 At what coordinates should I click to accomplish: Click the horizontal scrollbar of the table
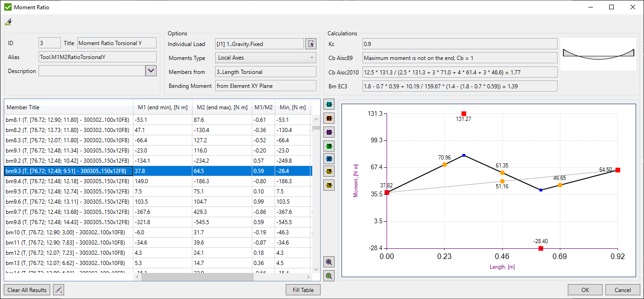(x=197, y=277)
